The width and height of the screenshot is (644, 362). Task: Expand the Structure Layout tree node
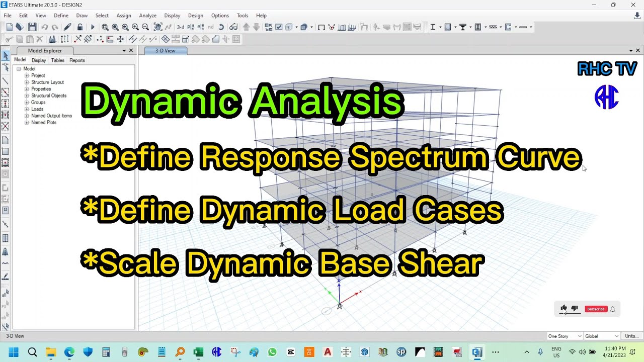point(27,82)
